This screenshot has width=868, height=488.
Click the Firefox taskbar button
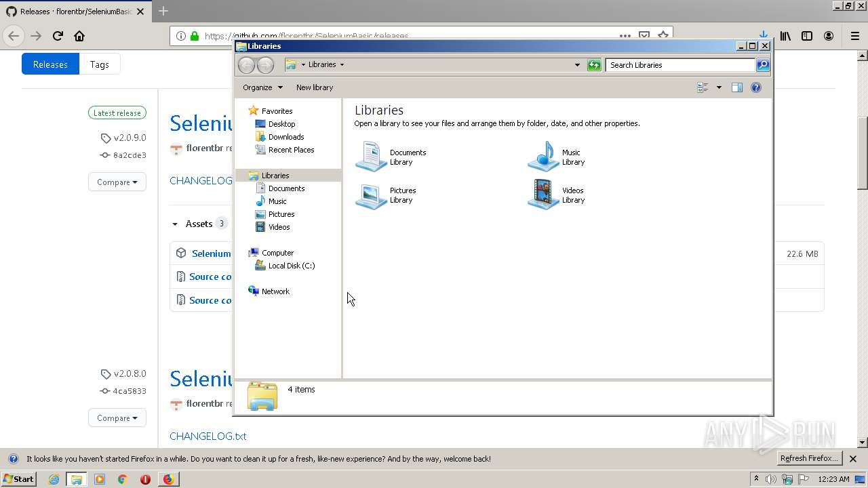click(x=168, y=479)
